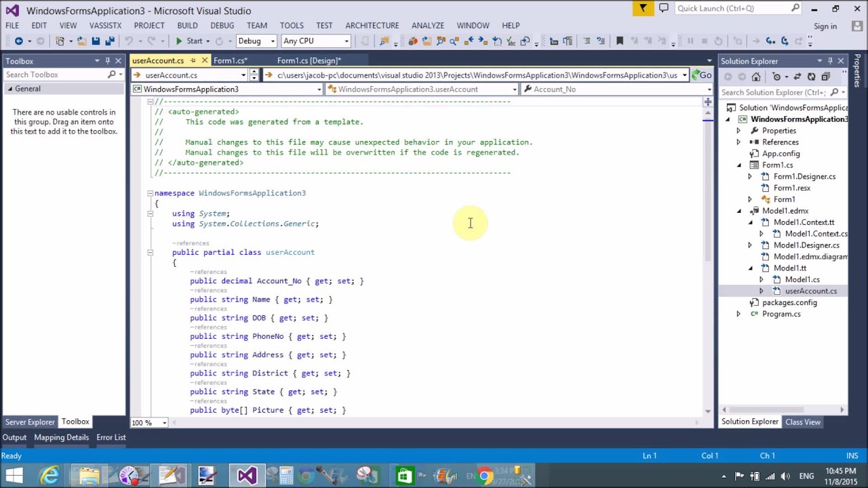Expand the References node
This screenshot has height=488, width=868.
point(738,142)
